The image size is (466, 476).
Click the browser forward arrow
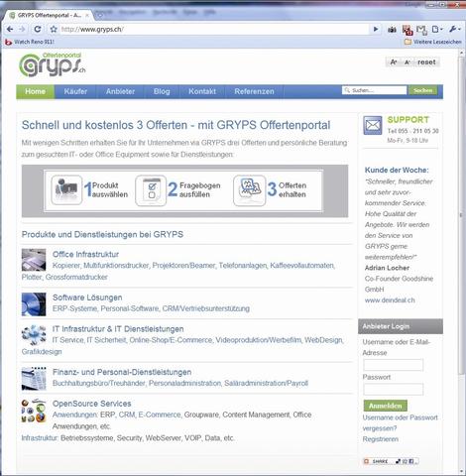pyautogui.click(x=22, y=29)
